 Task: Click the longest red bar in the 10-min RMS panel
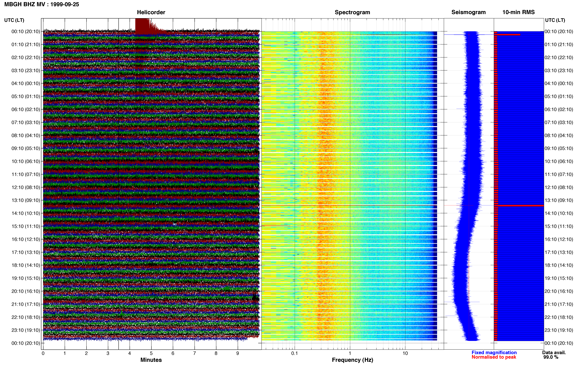coord(519,206)
